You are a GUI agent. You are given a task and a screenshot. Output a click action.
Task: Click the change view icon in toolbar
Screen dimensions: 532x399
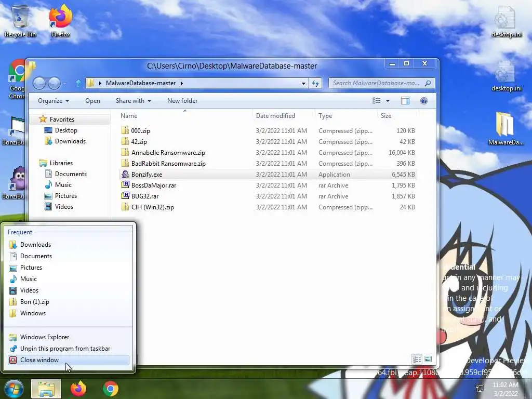point(376,101)
